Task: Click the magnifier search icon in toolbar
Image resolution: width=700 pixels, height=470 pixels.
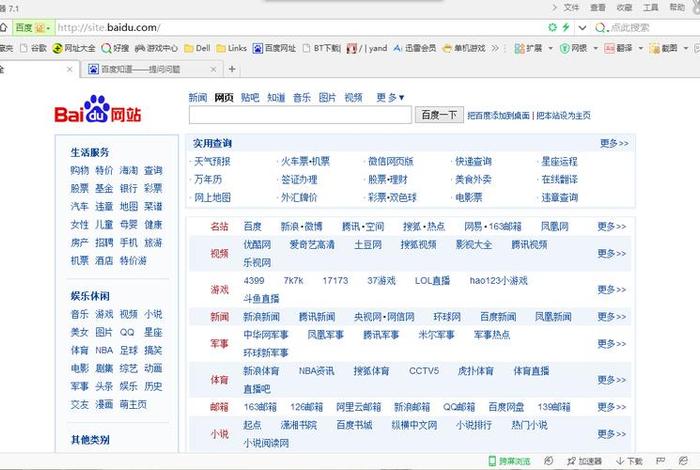Action: (600, 28)
